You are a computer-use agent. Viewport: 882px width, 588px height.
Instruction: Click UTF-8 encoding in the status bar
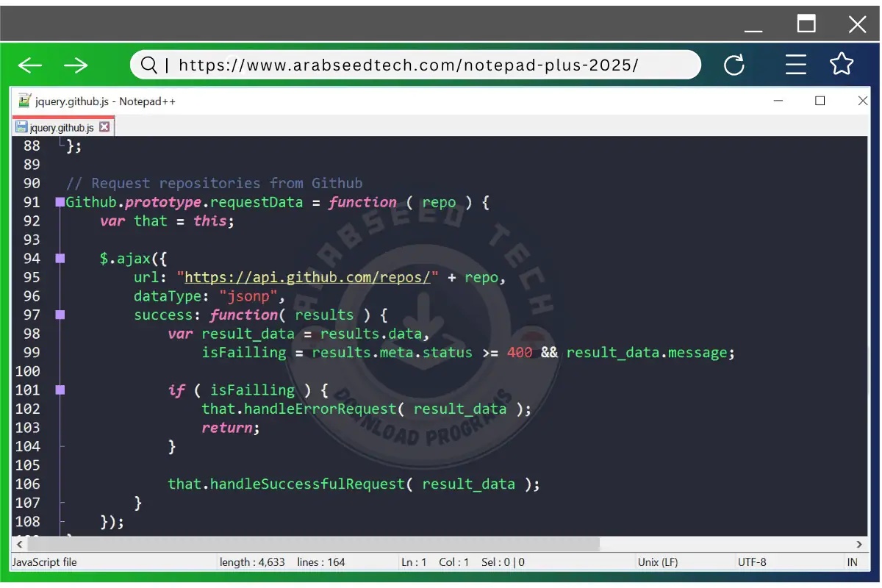[x=752, y=562]
